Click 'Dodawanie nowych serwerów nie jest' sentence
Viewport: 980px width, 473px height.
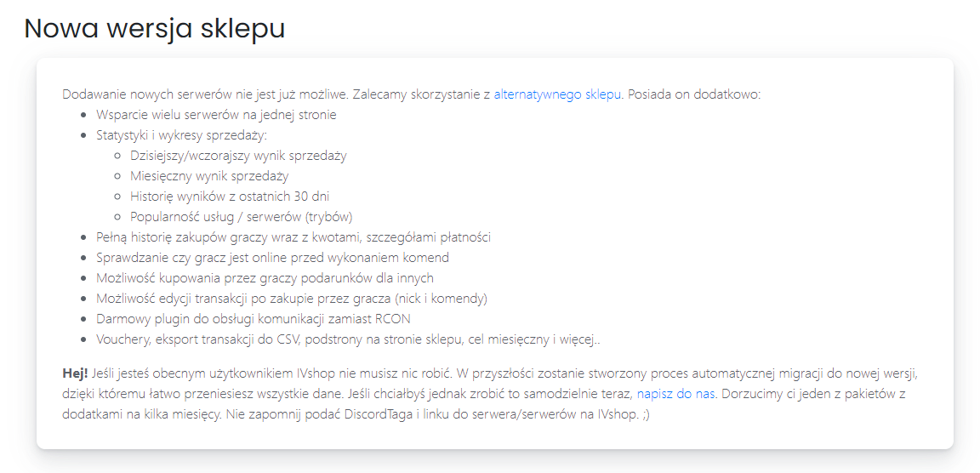pos(206,94)
